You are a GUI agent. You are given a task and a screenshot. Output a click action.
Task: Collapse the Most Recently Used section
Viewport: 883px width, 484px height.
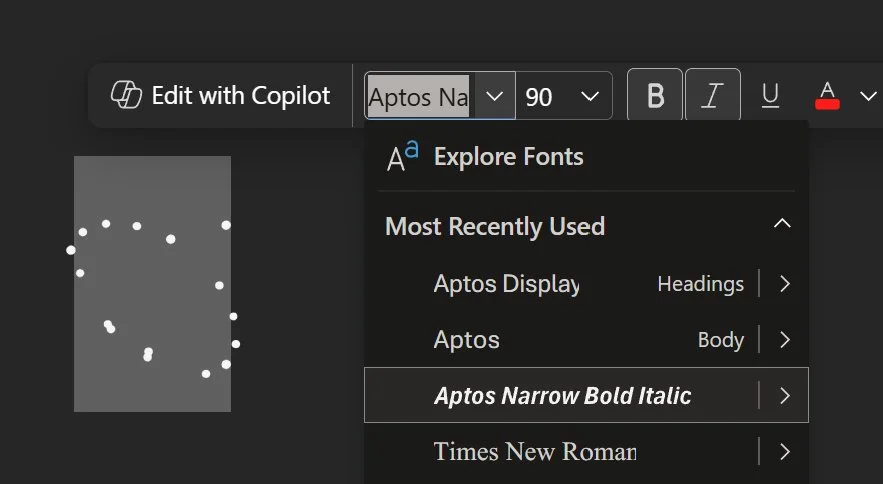782,224
